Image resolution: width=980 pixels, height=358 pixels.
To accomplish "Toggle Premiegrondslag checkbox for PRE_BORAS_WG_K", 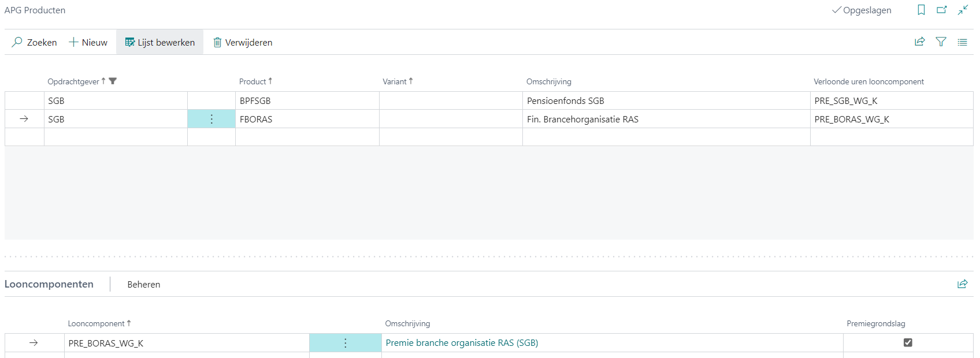I will (908, 342).
